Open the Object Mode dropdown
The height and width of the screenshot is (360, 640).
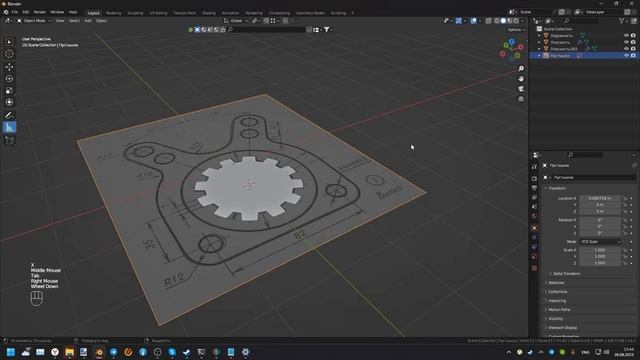coord(34,20)
